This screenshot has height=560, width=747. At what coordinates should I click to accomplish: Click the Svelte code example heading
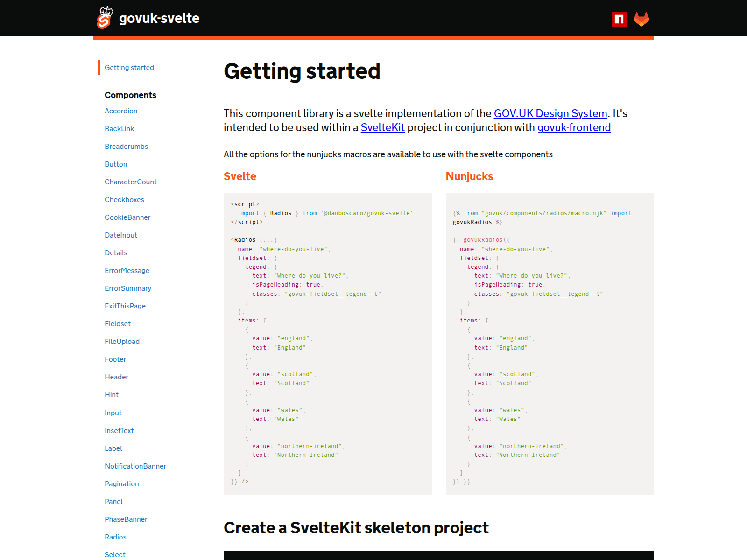240,176
